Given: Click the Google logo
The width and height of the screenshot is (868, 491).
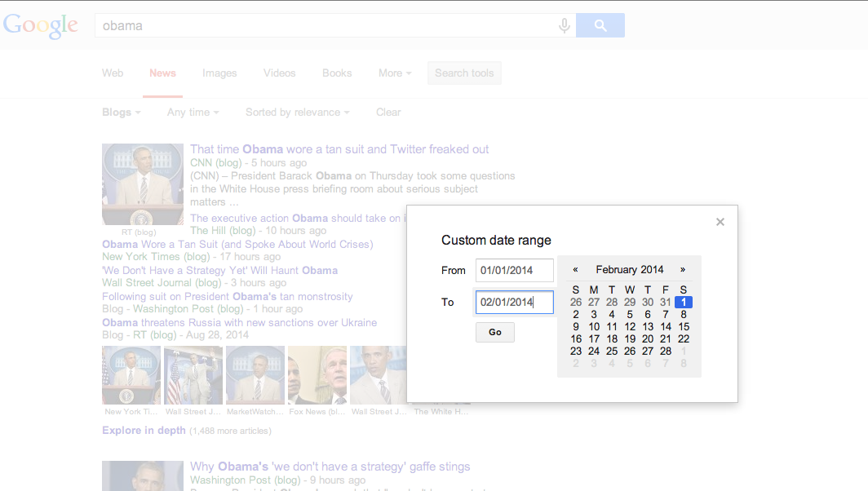Looking at the screenshot, I should pyautogui.click(x=41, y=25).
